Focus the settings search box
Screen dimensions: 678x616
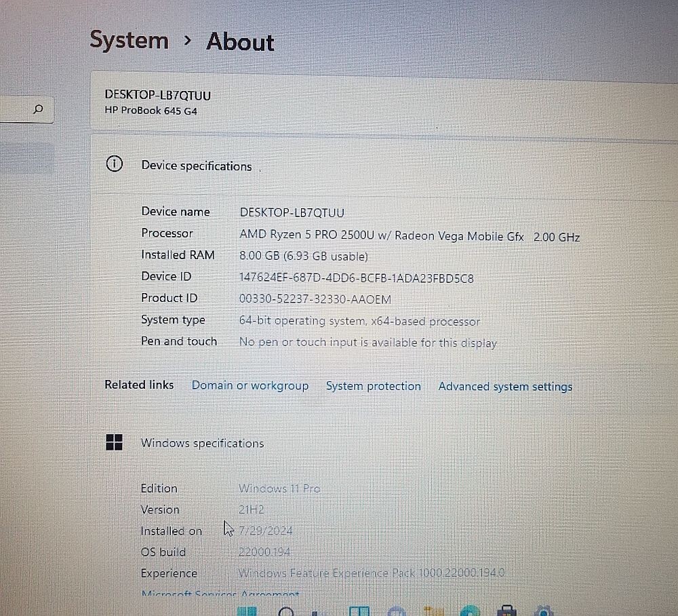pos(26,109)
